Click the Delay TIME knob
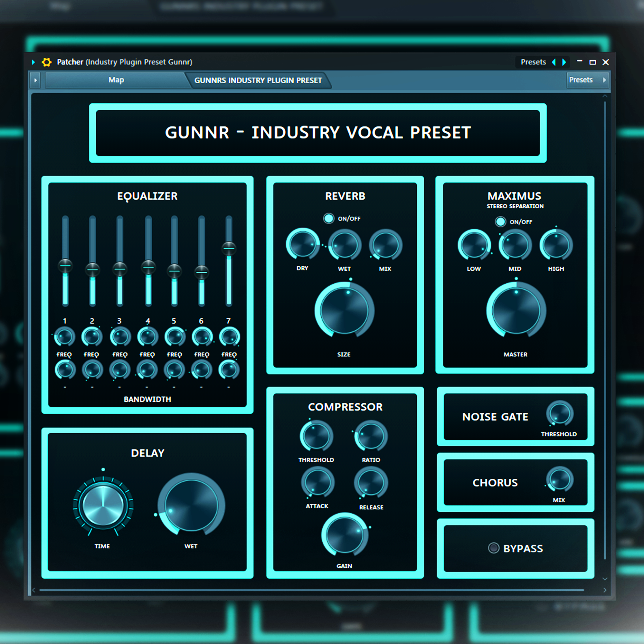This screenshot has height=644, width=644. coord(103,506)
